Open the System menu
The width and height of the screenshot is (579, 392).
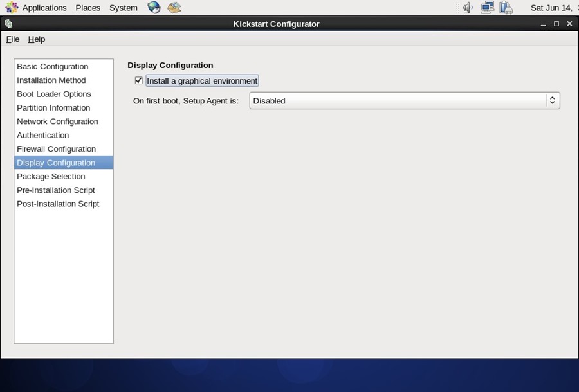pyautogui.click(x=124, y=7)
